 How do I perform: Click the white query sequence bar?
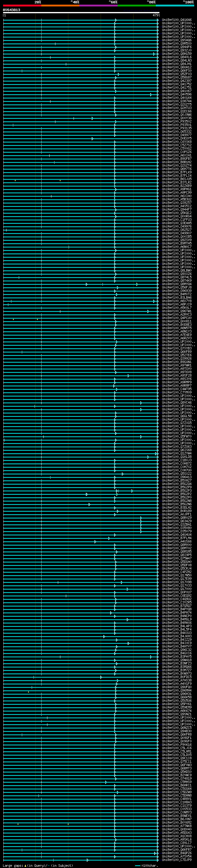coord(81,13)
